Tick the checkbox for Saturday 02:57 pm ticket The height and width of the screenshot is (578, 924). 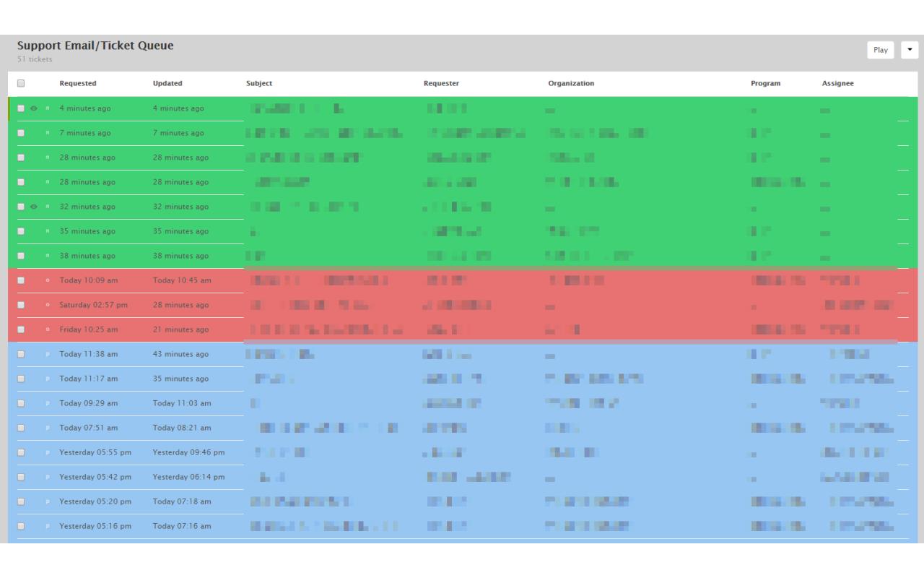point(21,305)
